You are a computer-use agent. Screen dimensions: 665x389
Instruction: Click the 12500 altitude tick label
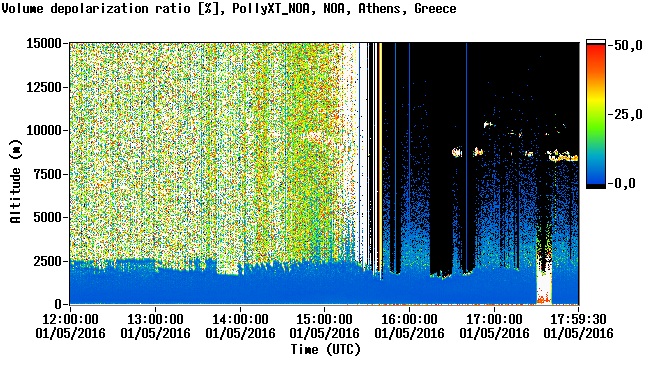point(44,87)
